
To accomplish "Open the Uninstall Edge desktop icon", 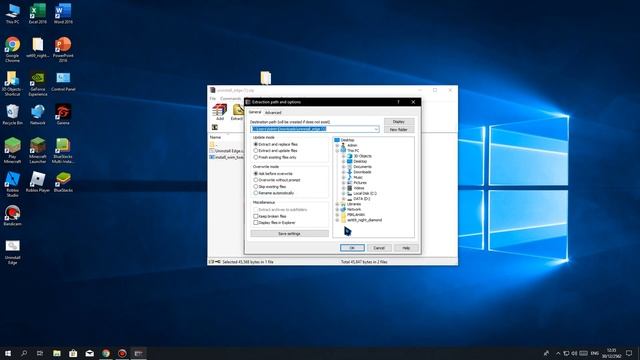I will click(x=12, y=251).
